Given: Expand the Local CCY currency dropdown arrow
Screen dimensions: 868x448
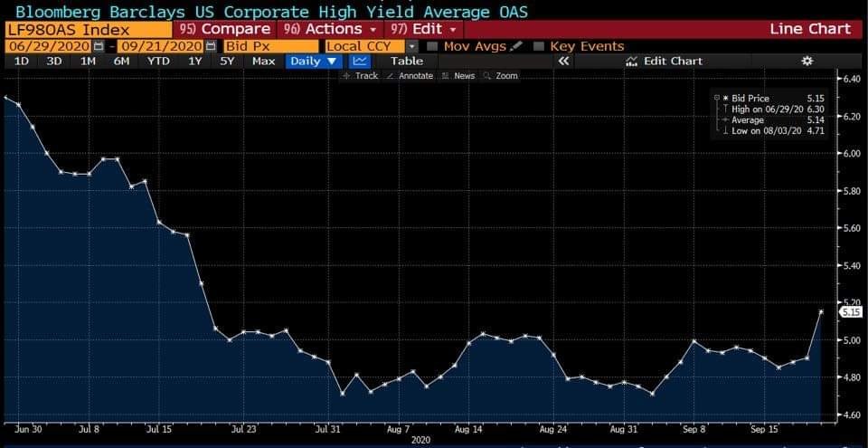Looking at the screenshot, I should click(x=412, y=46).
